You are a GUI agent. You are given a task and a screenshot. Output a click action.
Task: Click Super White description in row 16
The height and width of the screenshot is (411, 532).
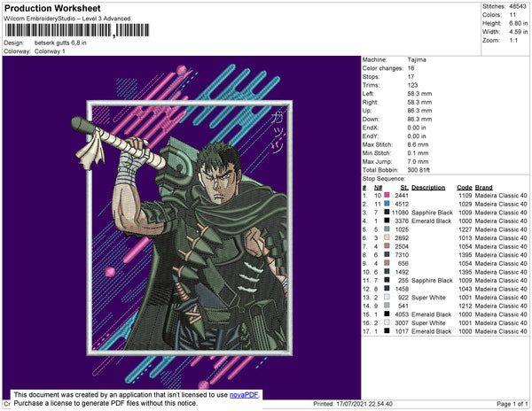tap(428, 322)
